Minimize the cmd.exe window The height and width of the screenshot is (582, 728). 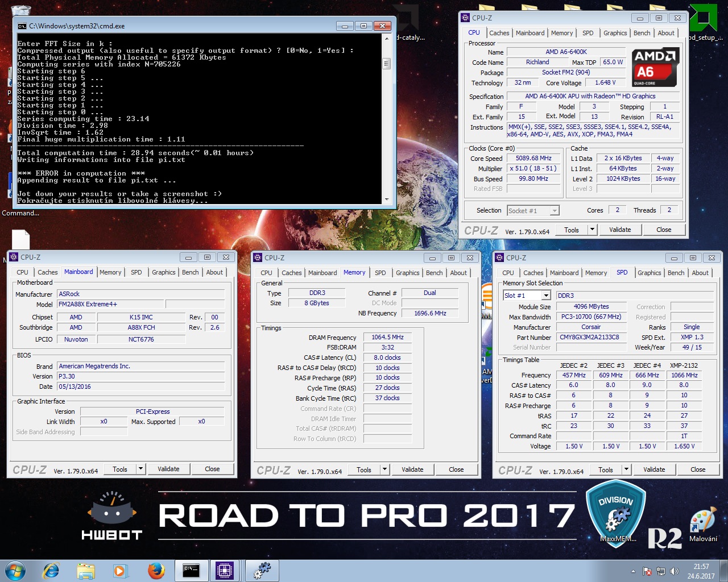point(345,26)
